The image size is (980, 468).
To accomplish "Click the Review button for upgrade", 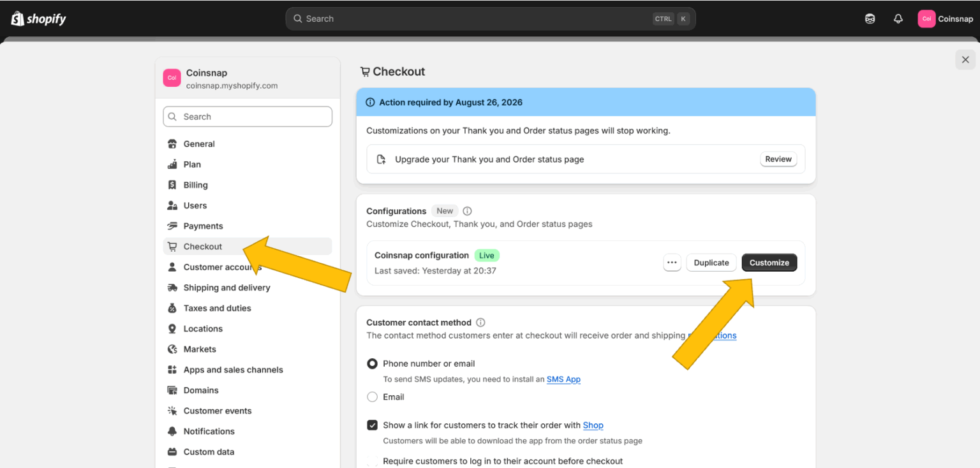I will tap(778, 159).
